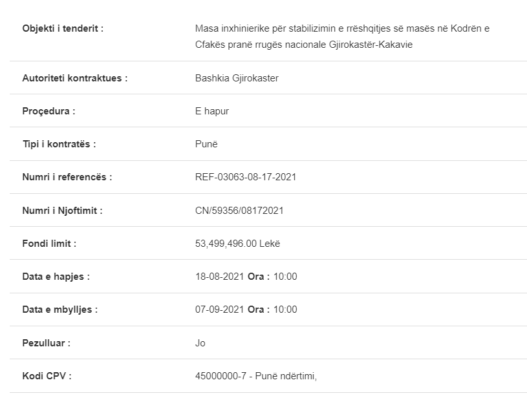Viewport: 527px width, 420px height.
Task: Click the tender object description text
Action: click(x=342, y=36)
